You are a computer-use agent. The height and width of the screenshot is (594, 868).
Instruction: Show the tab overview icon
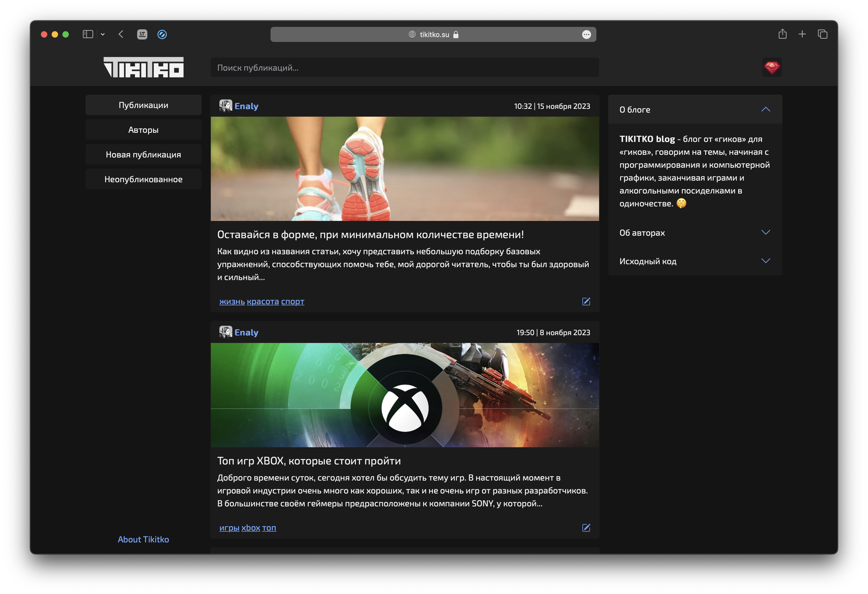pos(823,34)
